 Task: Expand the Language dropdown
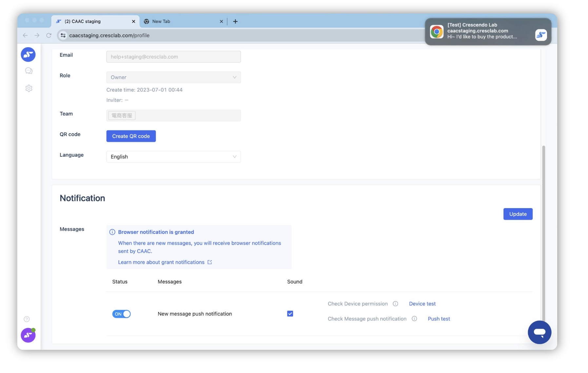pyautogui.click(x=173, y=157)
